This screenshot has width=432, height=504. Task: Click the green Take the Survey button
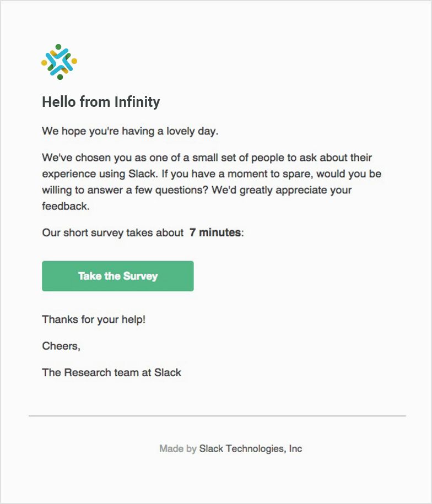118,276
